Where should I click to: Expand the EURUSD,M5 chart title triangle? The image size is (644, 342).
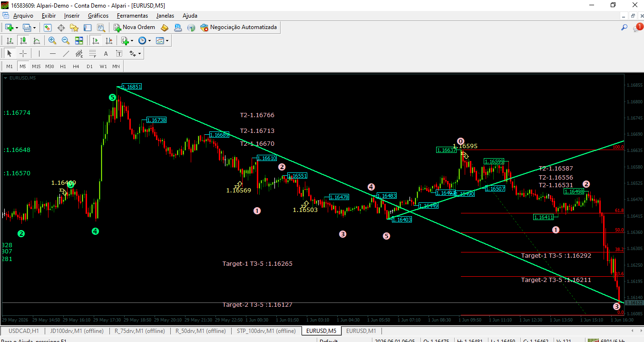coord(6,78)
